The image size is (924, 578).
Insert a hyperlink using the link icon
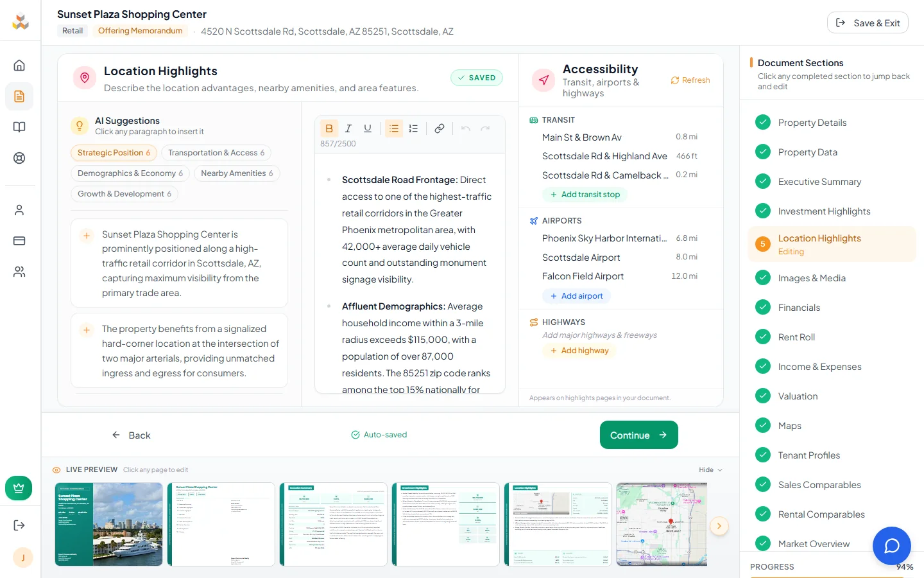point(440,128)
